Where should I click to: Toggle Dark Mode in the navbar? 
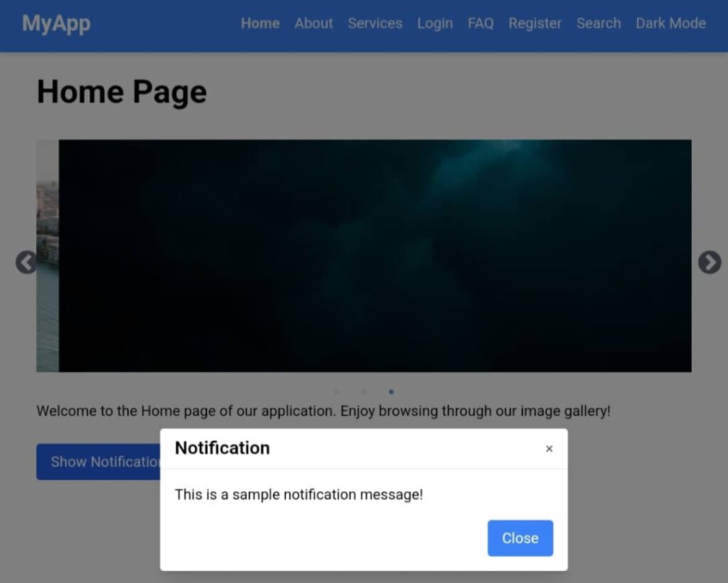670,23
